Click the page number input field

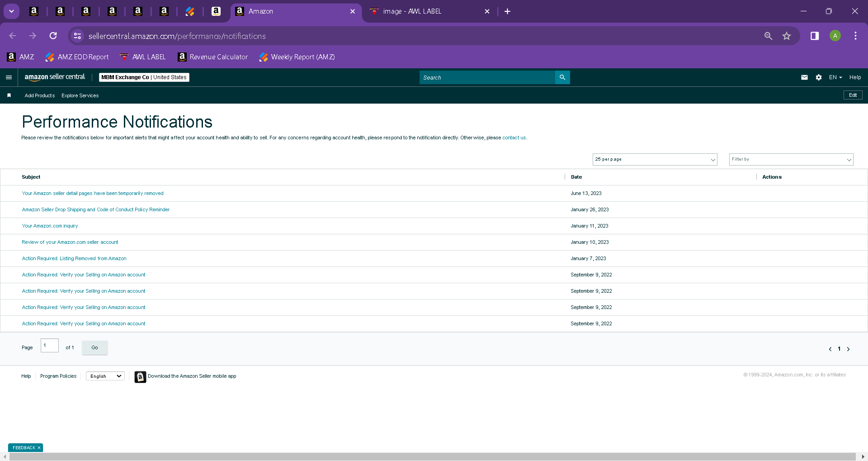pyautogui.click(x=50, y=346)
